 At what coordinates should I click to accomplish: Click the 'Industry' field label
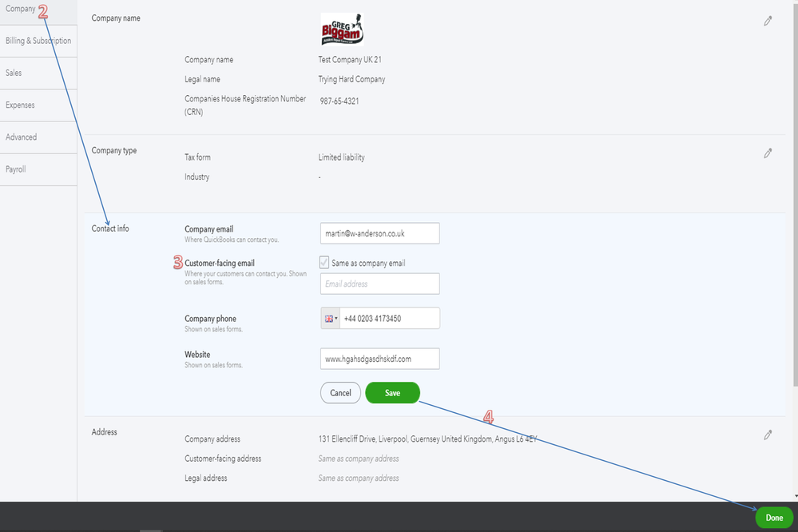click(197, 177)
